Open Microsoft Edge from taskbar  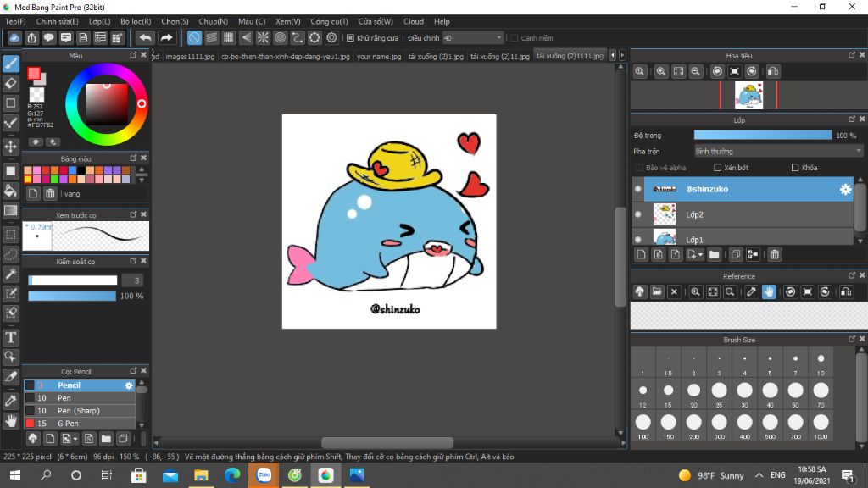pos(232,475)
